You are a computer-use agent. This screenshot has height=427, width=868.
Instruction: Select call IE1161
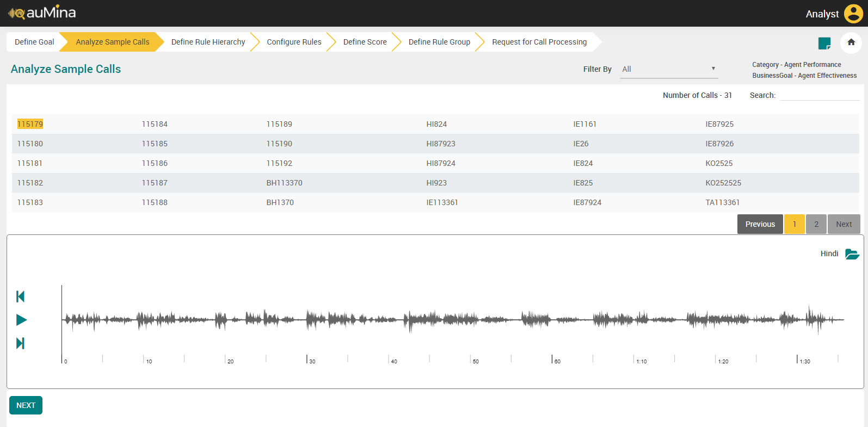pyautogui.click(x=584, y=124)
